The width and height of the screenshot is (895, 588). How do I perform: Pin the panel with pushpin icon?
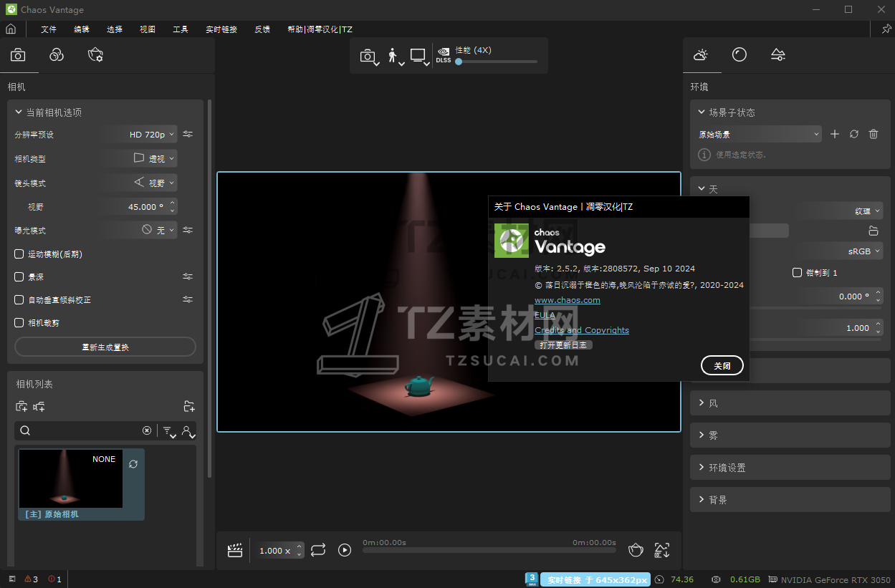886,29
